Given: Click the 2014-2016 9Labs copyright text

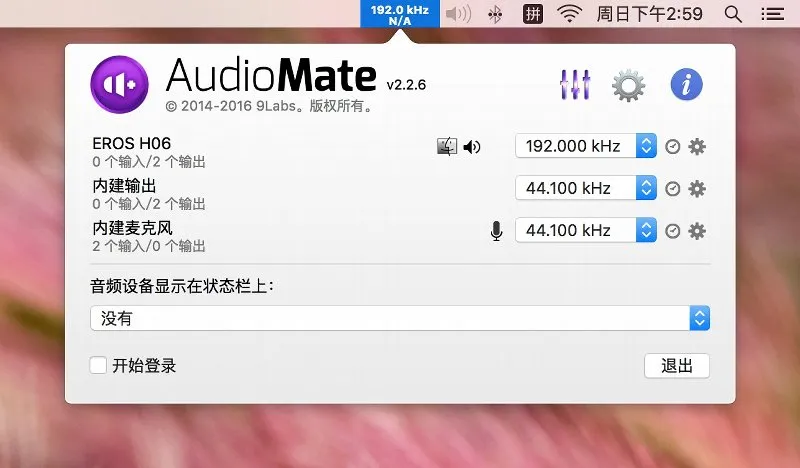Looking at the screenshot, I should (x=270, y=106).
